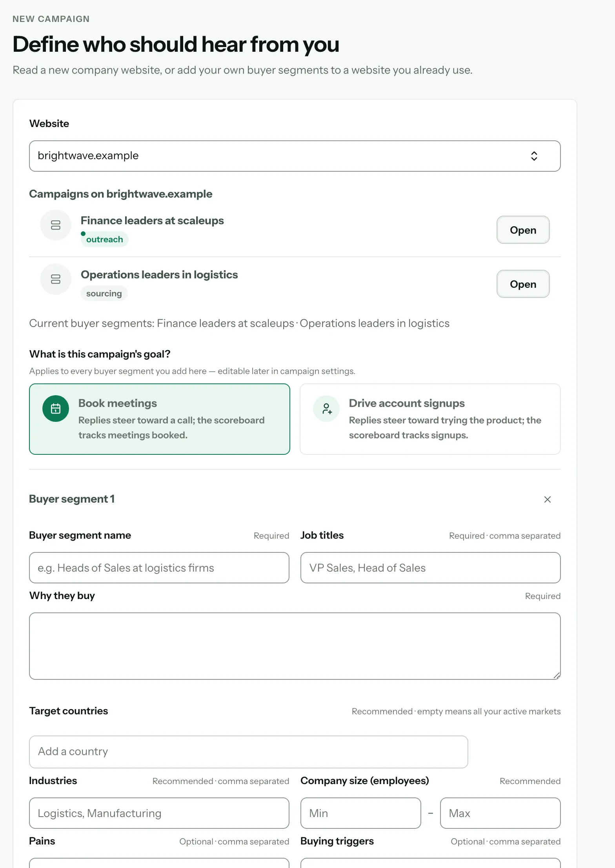
Task: Remove Buyer segment 1 with the X
Action: point(548,499)
